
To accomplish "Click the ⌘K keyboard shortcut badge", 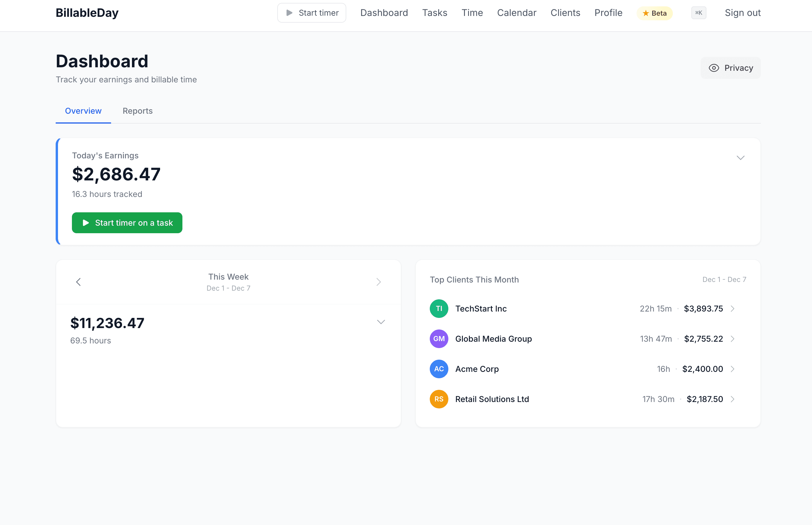I will pyautogui.click(x=699, y=12).
